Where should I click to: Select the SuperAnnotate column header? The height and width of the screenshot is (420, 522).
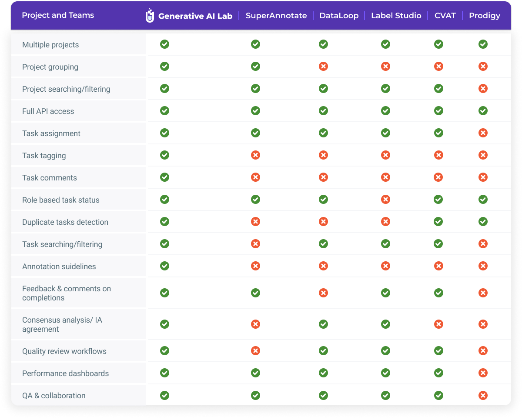point(276,16)
